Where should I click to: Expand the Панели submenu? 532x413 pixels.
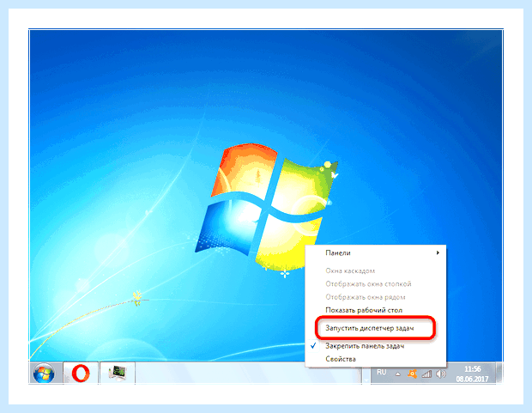point(376,252)
